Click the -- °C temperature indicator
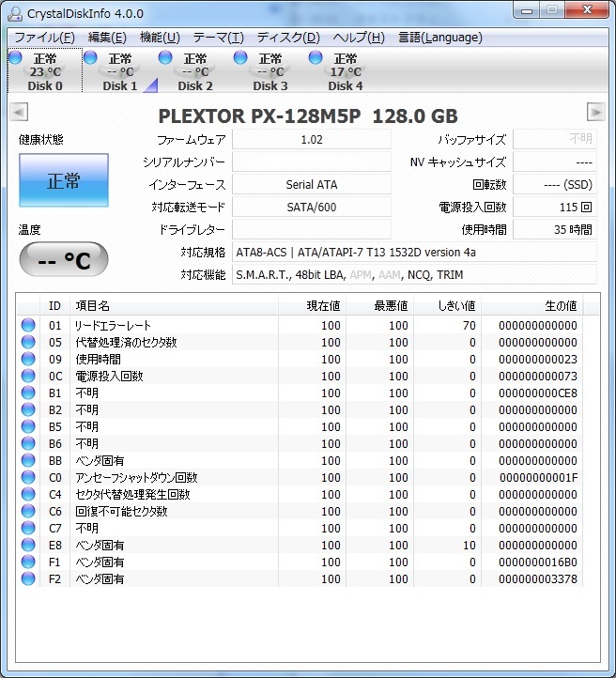The image size is (616, 678). (64, 259)
